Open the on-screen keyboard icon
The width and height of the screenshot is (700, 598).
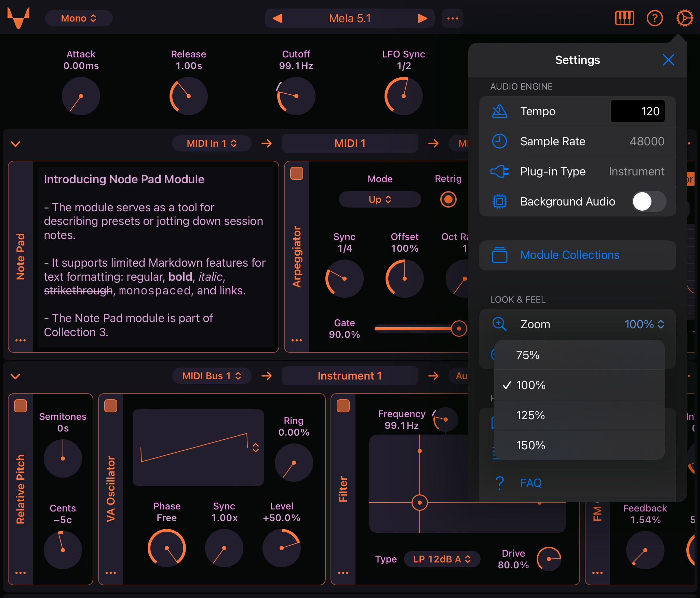624,18
